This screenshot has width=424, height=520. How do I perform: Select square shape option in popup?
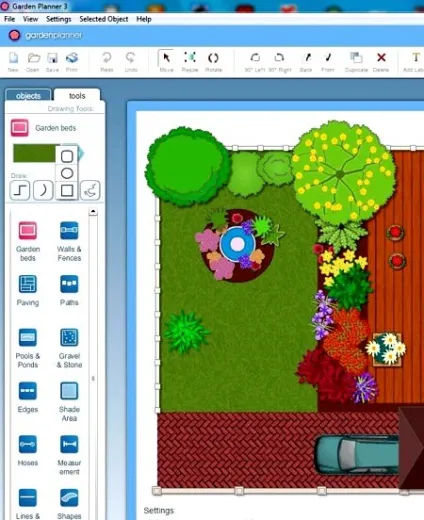click(67, 190)
